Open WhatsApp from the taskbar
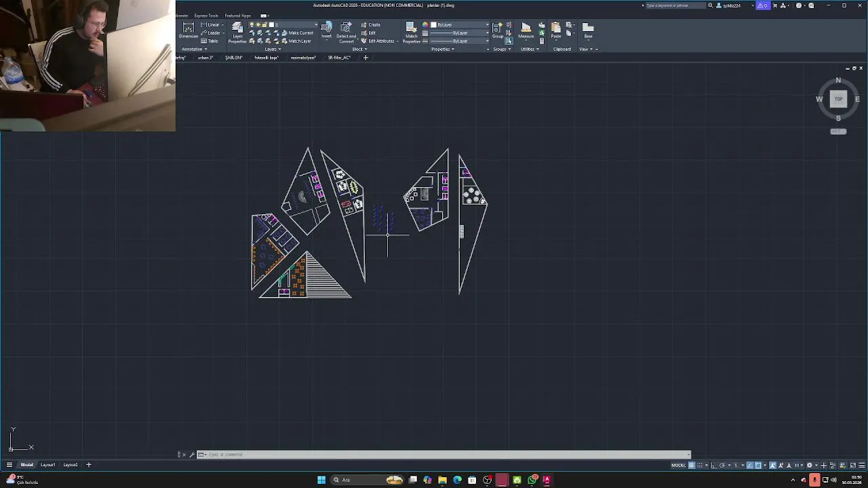The height and width of the screenshot is (488, 868). (x=532, y=480)
